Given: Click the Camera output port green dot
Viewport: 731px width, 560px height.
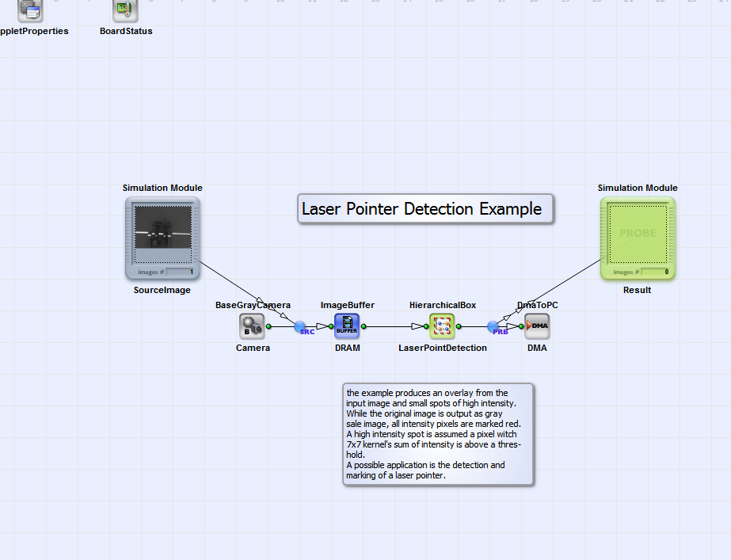Looking at the screenshot, I should coord(268,326).
